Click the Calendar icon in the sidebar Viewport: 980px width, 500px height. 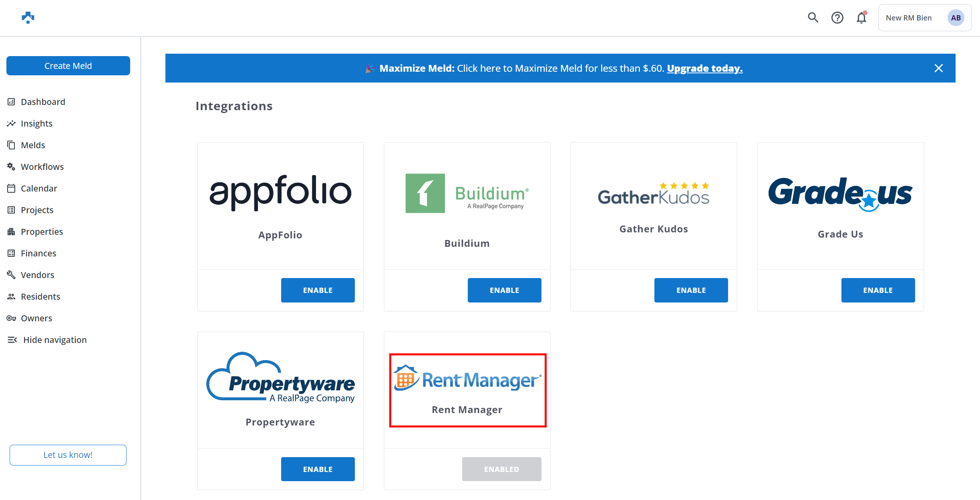click(11, 188)
